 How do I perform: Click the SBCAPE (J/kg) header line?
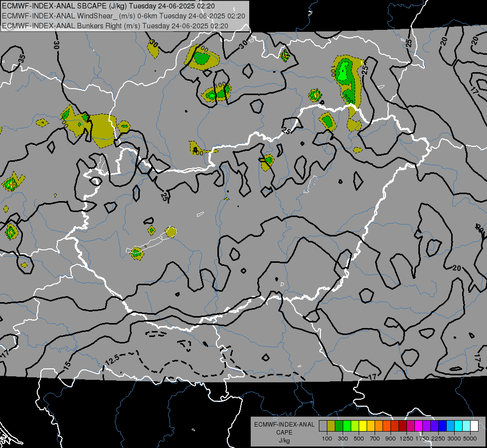[x=108, y=6]
